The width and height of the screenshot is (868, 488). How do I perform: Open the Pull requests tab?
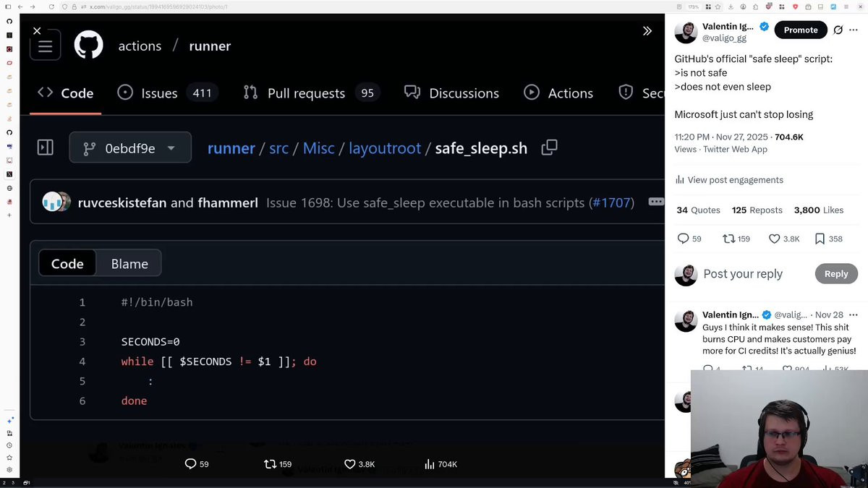[311, 93]
